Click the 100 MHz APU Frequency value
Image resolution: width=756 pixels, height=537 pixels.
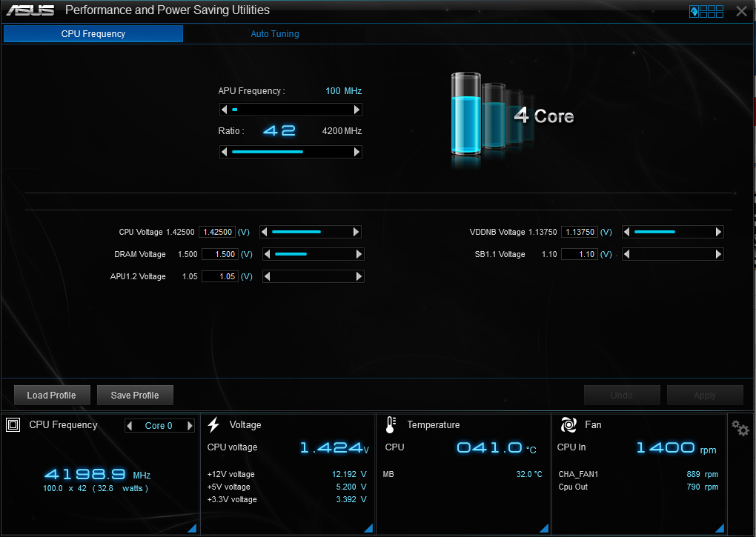pos(344,91)
